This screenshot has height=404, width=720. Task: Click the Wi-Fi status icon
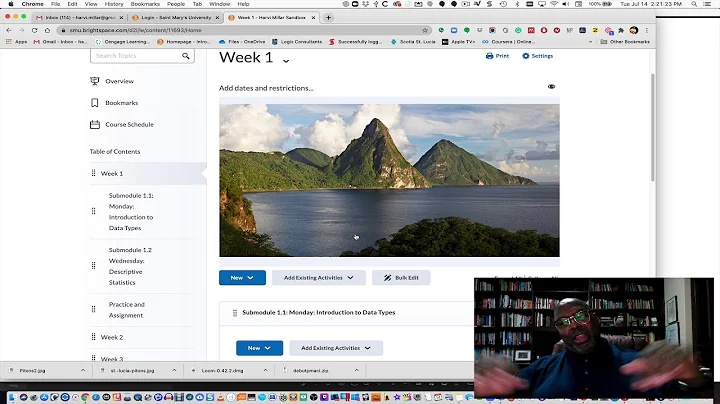tap(554, 4)
